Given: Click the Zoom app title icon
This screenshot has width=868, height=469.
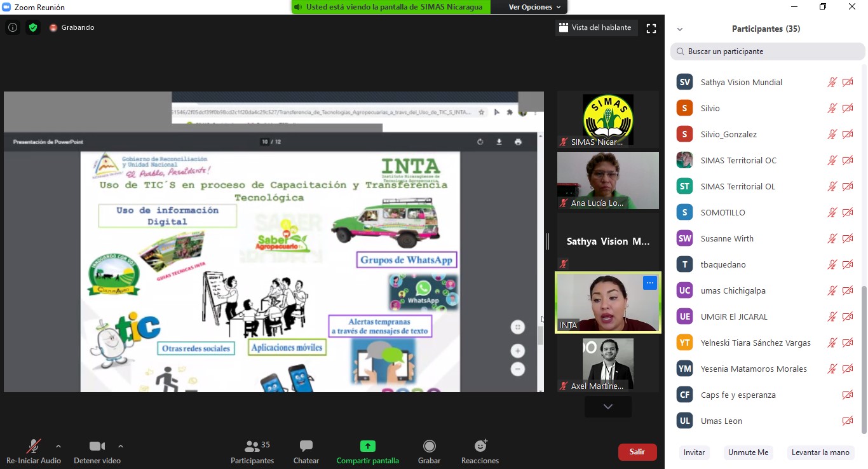Looking at the screenshot, I should point(7,7).
